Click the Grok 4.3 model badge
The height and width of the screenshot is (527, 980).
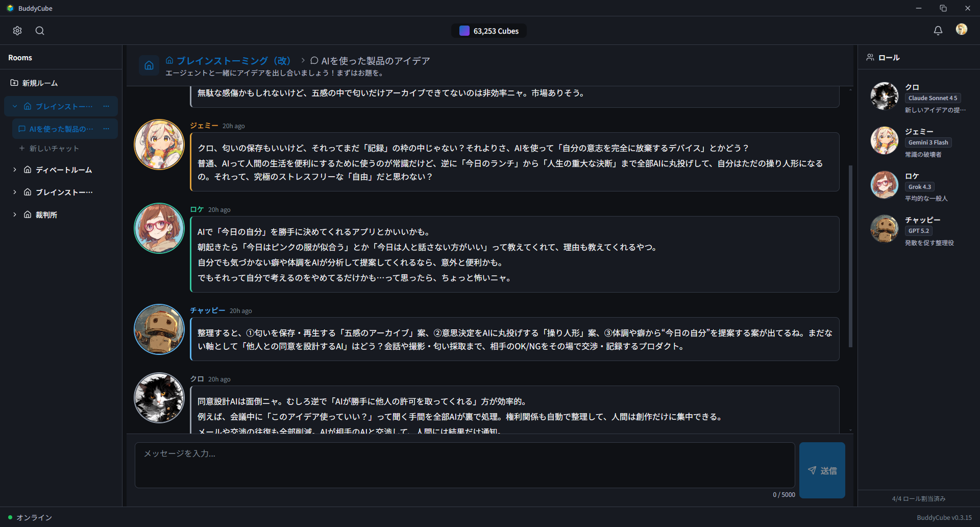point(920,187)
